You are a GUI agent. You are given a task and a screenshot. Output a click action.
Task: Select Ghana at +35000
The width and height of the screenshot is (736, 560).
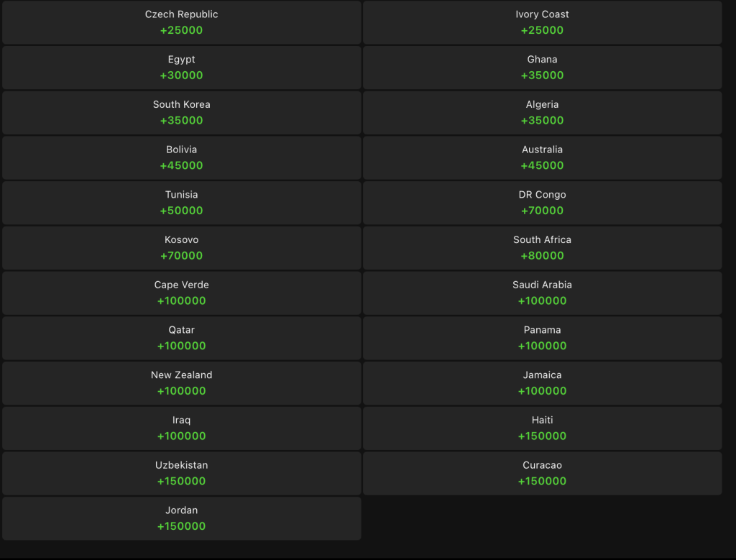(542, 68)
